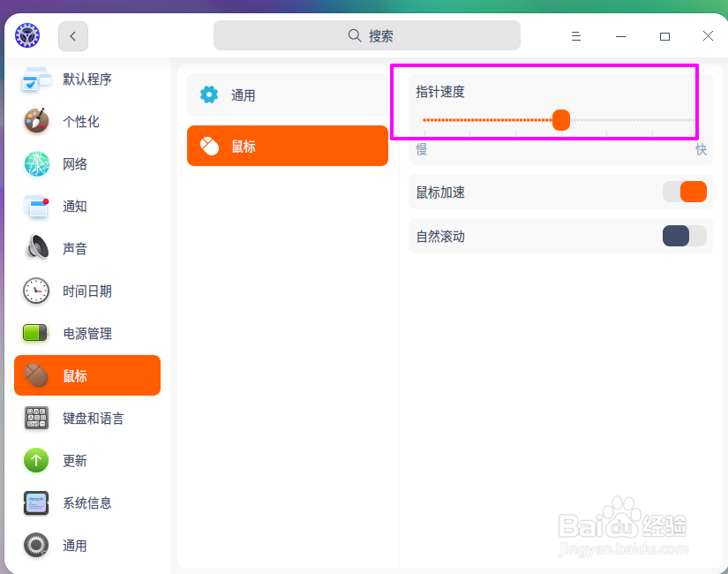Click the magnifier icon in search bar

click(354, 35)
